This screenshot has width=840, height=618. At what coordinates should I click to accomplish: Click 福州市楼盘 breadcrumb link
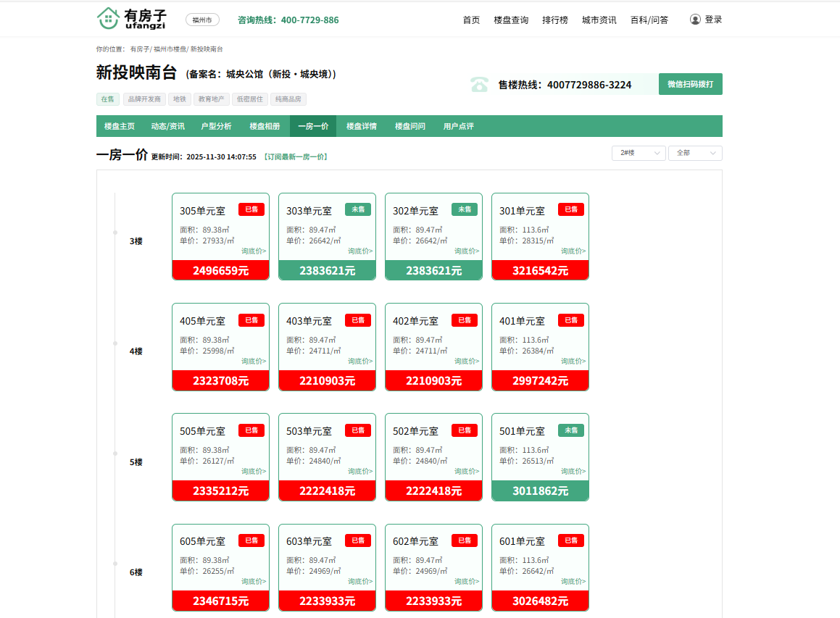click(169, 49)
